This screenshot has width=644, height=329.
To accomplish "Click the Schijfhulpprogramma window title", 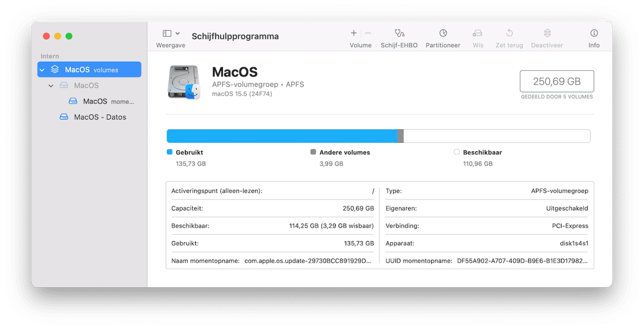I will point(235,36).
